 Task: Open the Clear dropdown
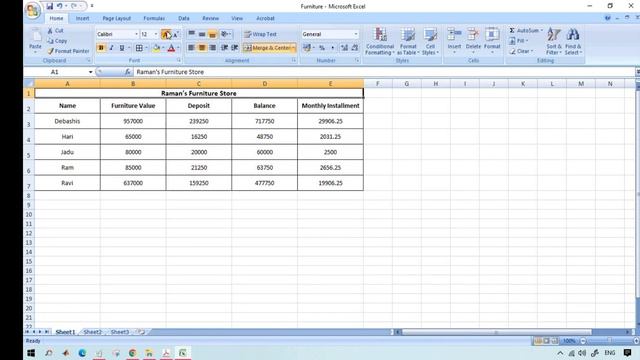532,51
